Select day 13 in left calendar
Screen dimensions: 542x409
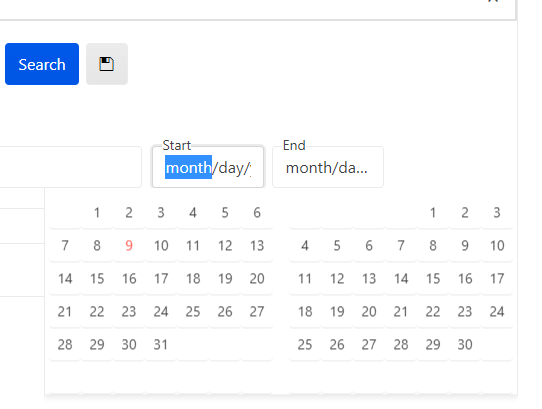(257, 246)
